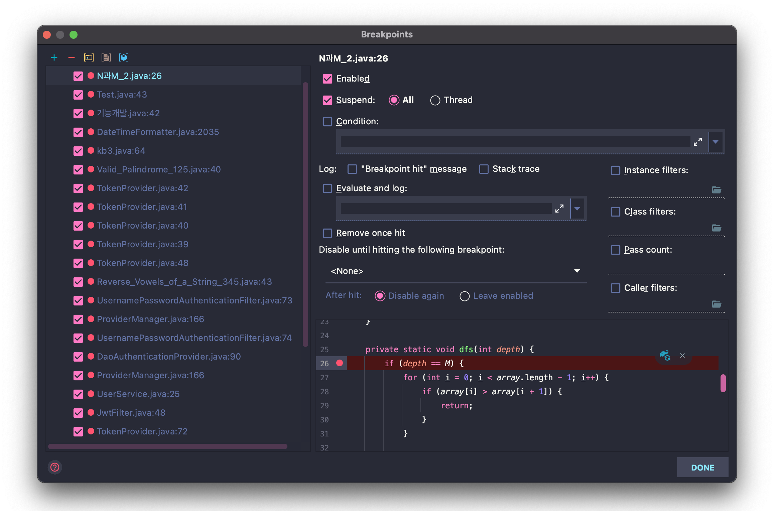Select JwtFilter.java:48 breakpoint entry
The width and height of the screenshot is (774, 532).
pyautogui.click(x=131, y=413)
